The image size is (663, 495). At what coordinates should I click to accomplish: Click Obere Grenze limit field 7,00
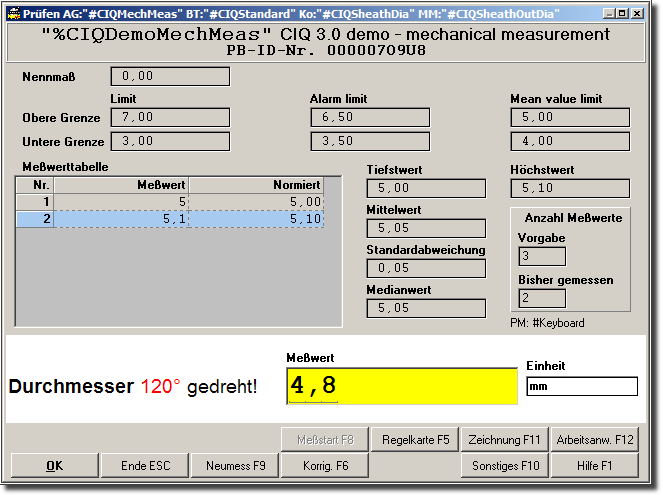pos(170,118)
